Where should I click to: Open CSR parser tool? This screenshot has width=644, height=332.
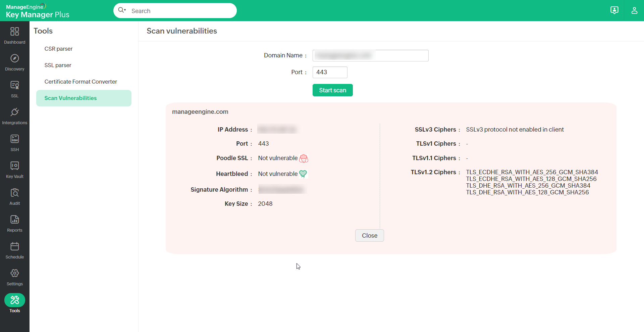[58, 49]
